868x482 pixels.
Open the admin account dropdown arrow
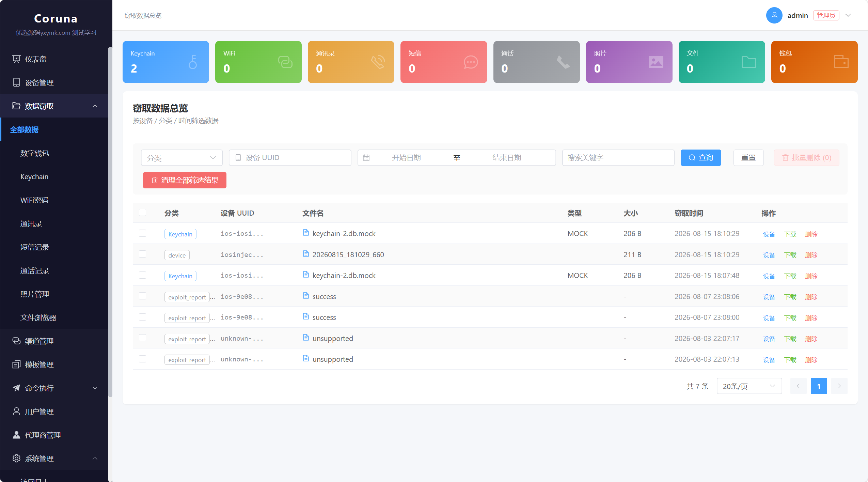pyautogui.click(x=848, y=15)
